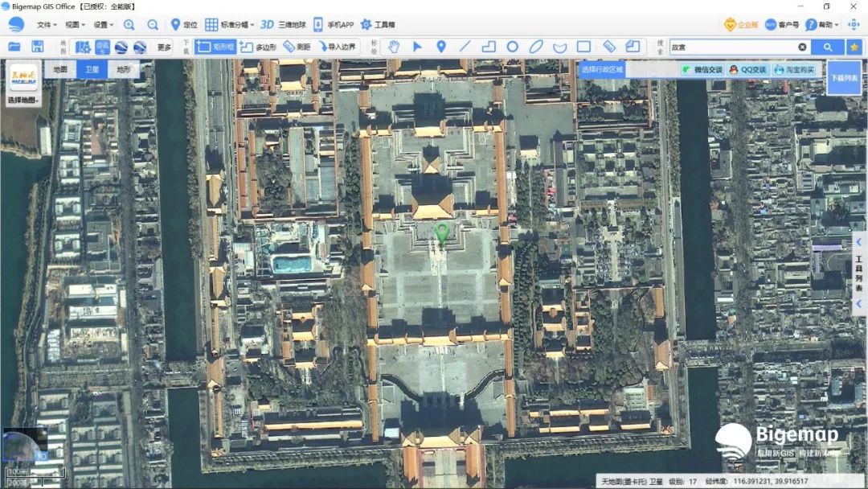Open the QQ交谈 chat link
Viewport: 868px width, 489px height.
(748, 69)
